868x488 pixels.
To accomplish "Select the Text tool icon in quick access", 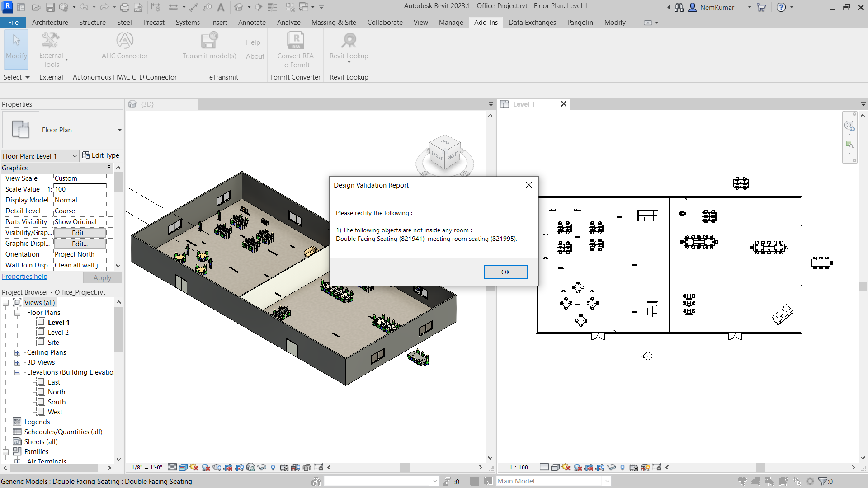I will (x=221, y=7).
